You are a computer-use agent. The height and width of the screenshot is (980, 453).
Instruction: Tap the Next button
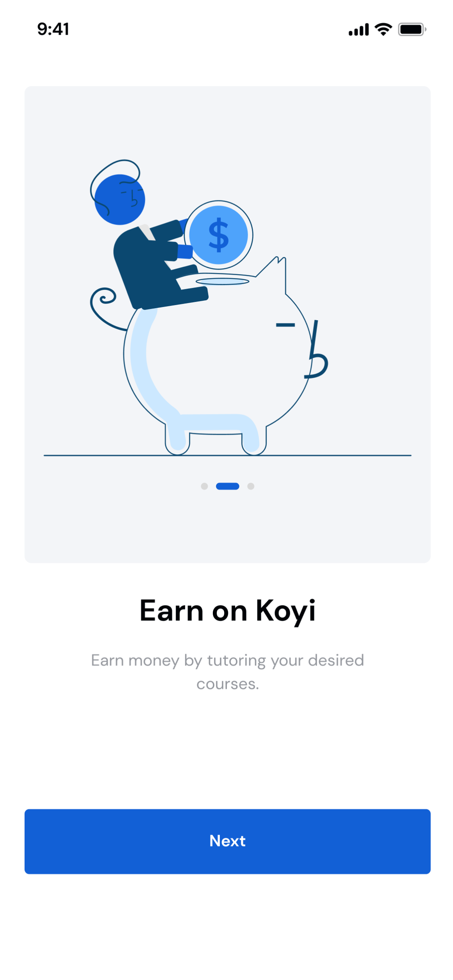(227, 841)
